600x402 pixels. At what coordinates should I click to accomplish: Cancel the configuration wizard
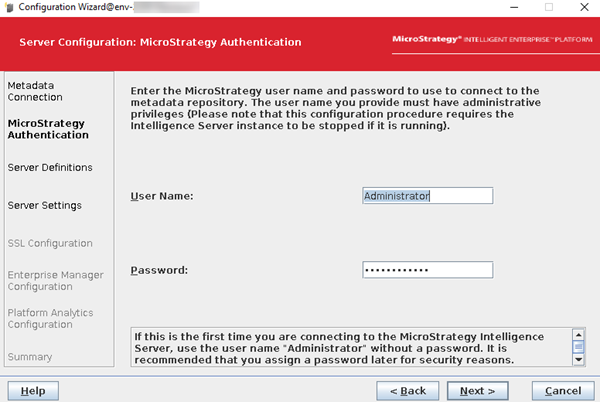(x=562, y=389)
